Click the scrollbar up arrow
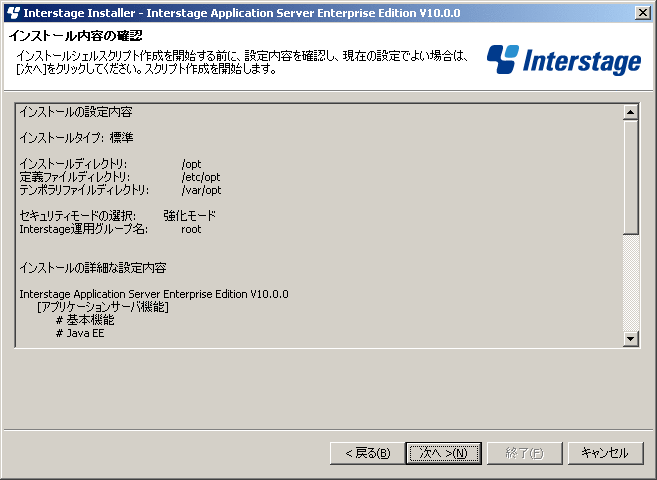The width and height of the screenshot is (657, 480). pyautogui.click(x=631, y=112)
